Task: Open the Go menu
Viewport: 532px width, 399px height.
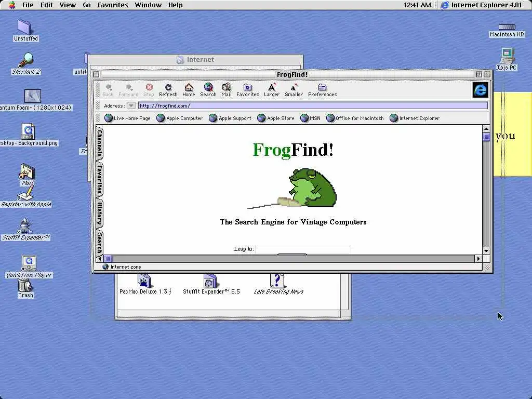Action: (87, 5)
